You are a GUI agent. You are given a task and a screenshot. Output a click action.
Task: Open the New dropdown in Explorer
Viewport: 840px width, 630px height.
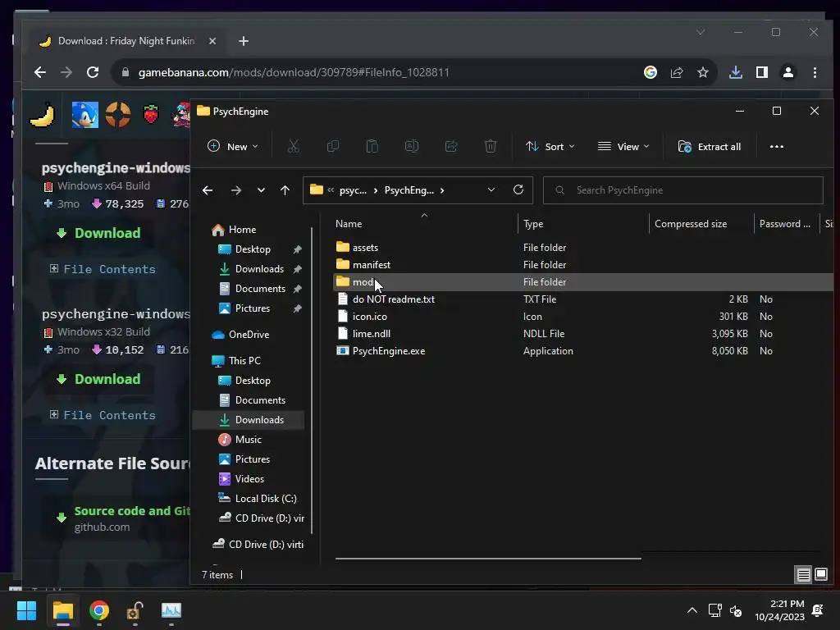click(232, 146)
